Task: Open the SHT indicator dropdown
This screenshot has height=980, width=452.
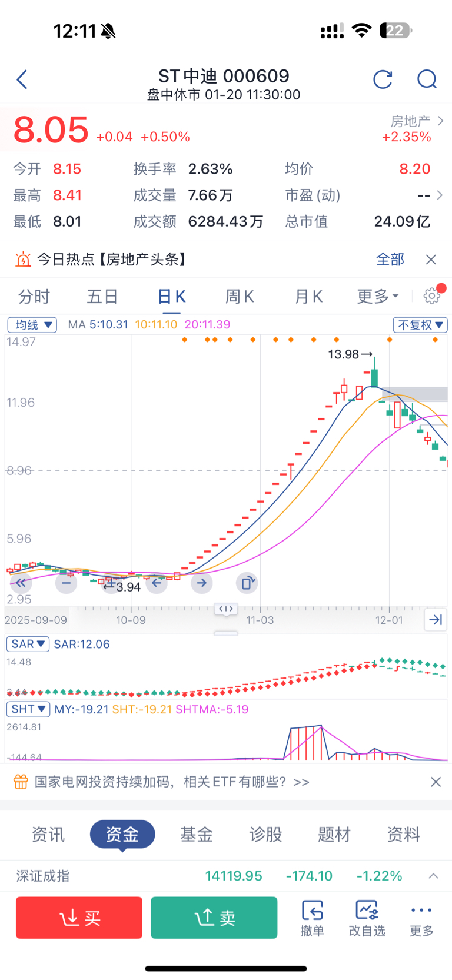Action: coord(28,709)
